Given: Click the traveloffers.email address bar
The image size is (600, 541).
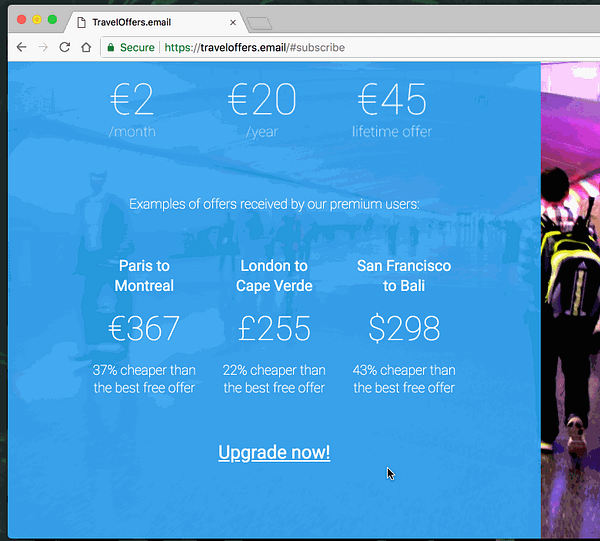Looking at the screenshot, I should tap(348, 47).
